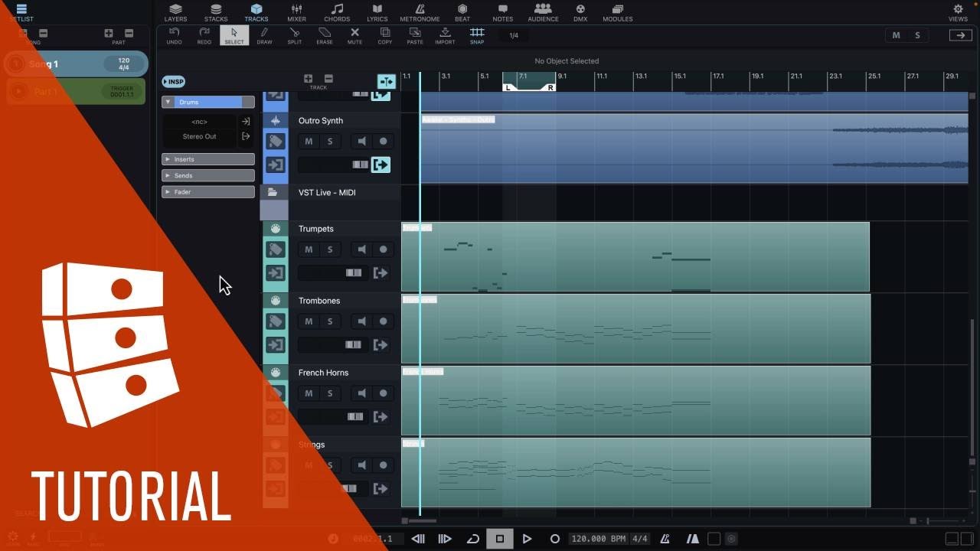
Task: Click the Paste tool
Action: click(415, 35)
